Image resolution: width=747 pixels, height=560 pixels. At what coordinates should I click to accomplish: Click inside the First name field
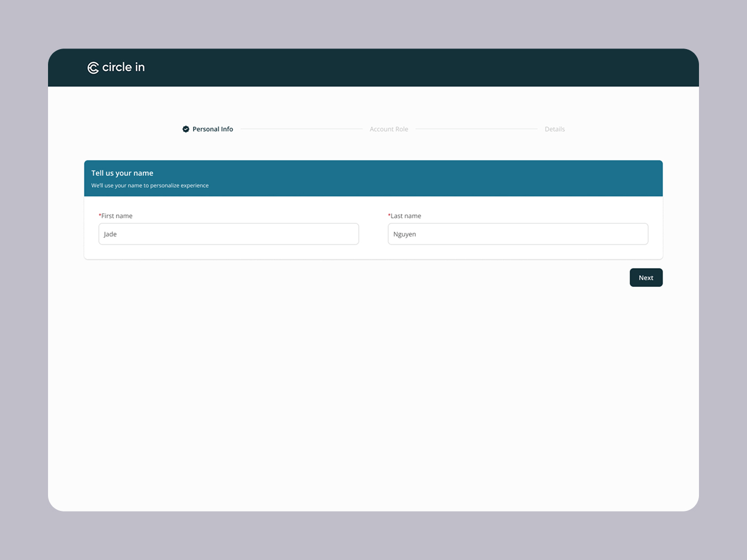pyautogui.click(x=228, y=234)
